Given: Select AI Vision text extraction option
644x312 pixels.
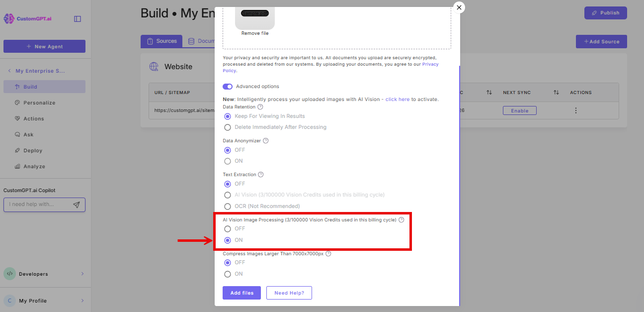Looking at the screenshot, I should [x=228, y=195].
